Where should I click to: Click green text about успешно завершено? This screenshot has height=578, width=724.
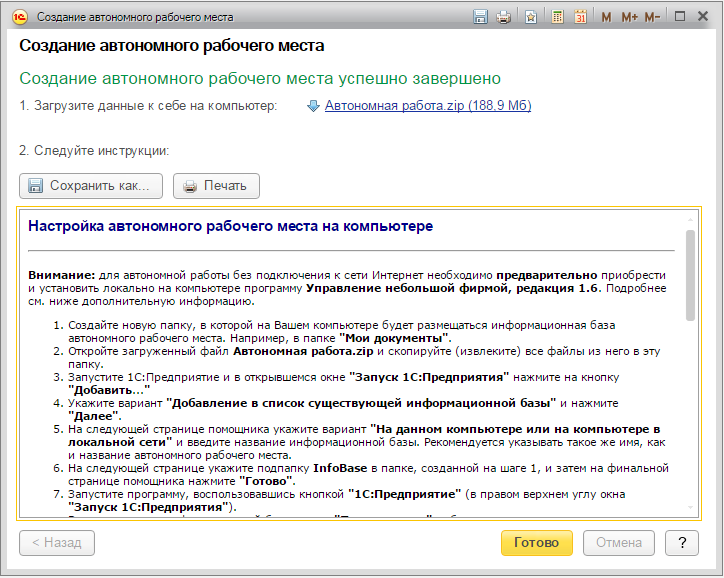[x=260, y=78]
